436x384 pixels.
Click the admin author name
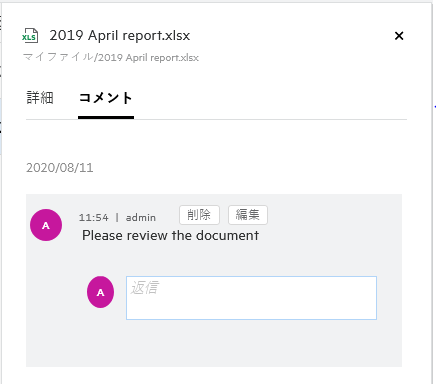[141, 218]
